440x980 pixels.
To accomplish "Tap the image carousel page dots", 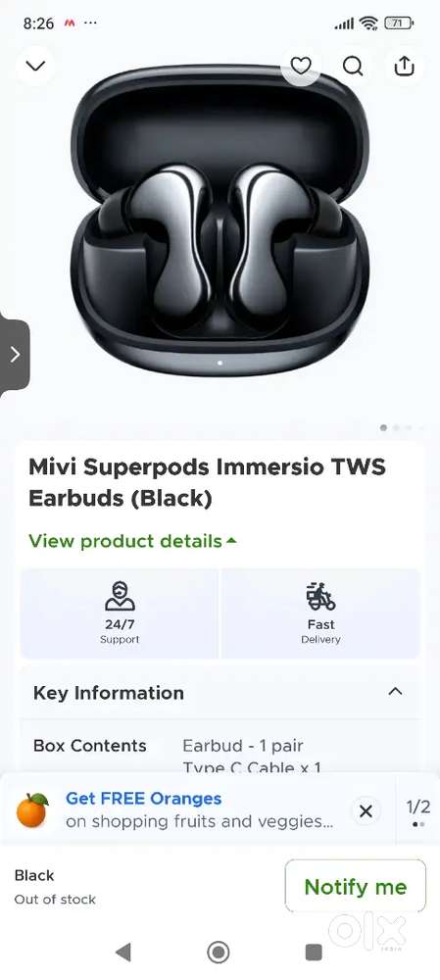I will tap(402, 427).
